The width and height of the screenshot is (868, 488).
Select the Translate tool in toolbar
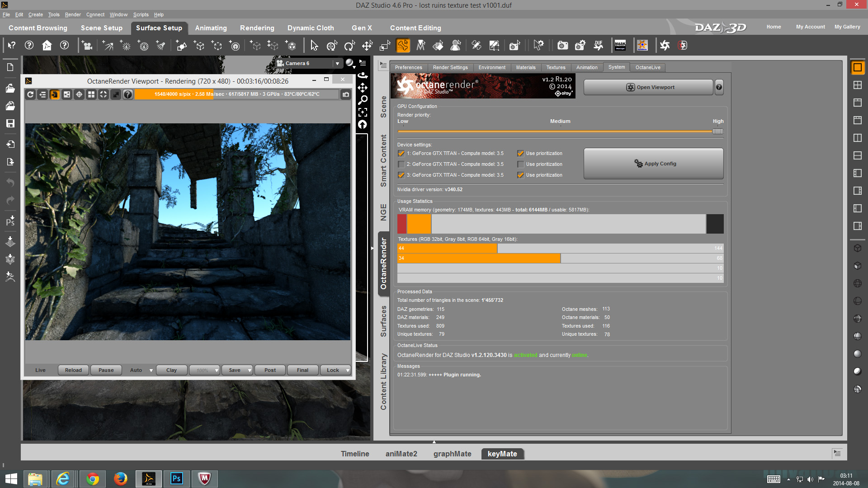tap(367, 45)
